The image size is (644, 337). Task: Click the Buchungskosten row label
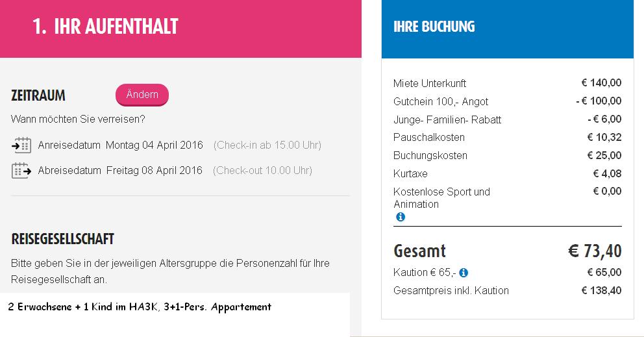pos(430,156)
